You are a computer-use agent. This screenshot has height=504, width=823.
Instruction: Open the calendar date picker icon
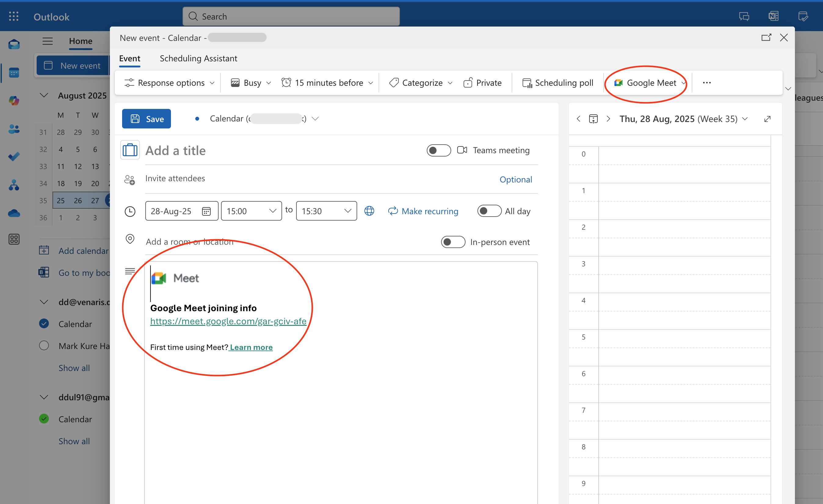coord(206,211)
